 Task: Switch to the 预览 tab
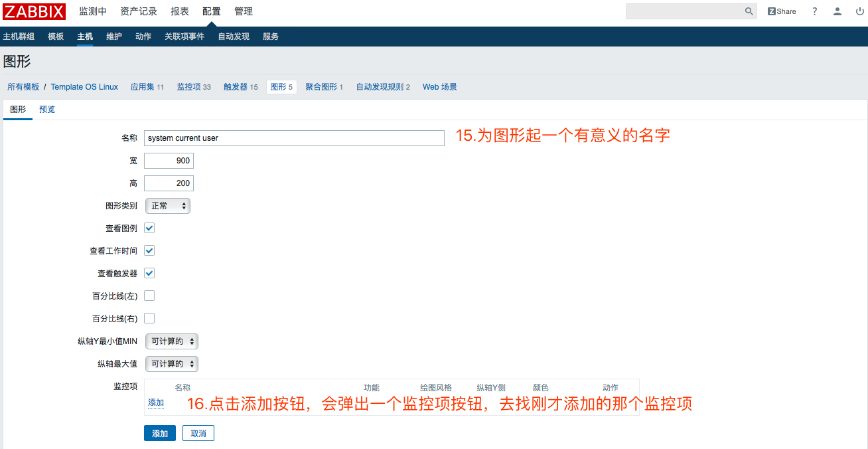[x=47, y=110]
